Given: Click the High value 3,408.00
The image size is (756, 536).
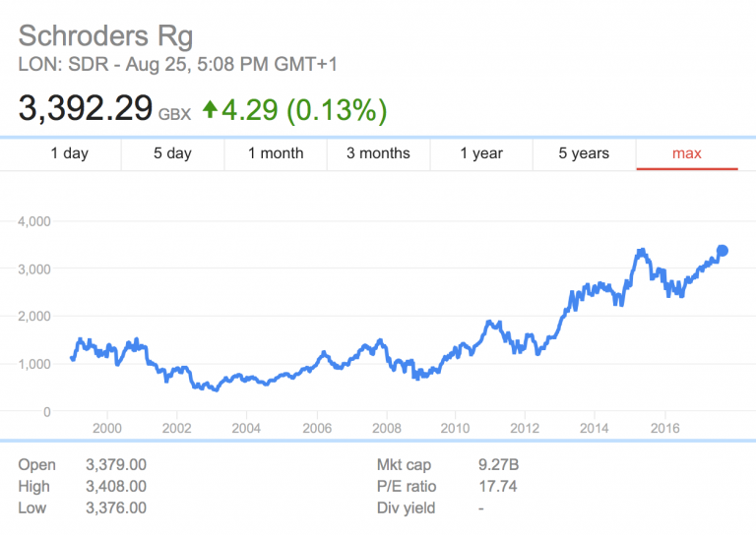Looking at the screenshot, I should 116,487.
